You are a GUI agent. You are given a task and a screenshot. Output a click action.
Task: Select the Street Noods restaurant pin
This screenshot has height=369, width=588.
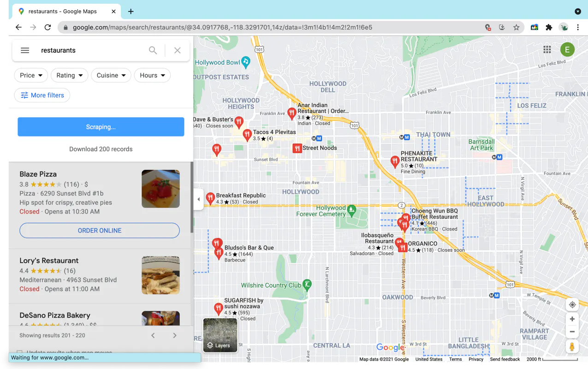(297, 148)
